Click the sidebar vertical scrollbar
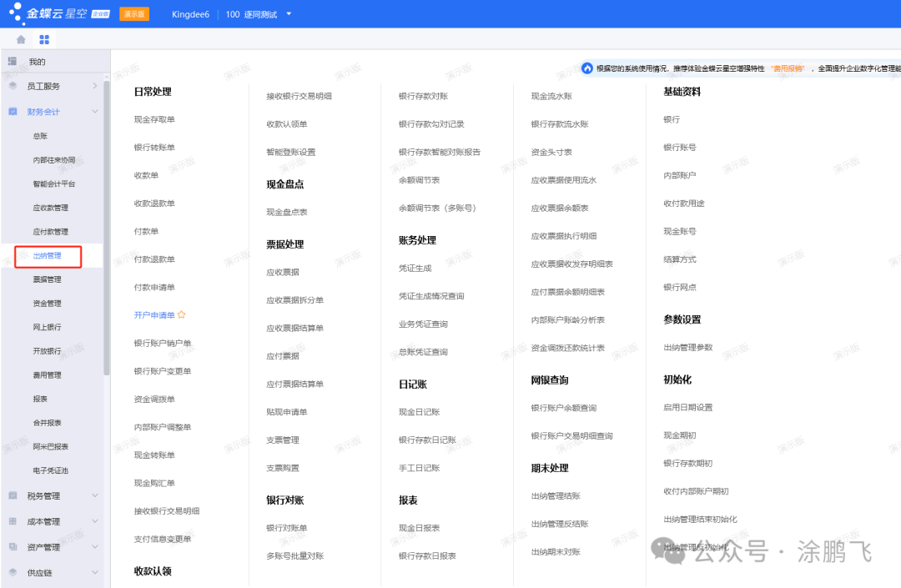Viewport: 901px width, 588px height. pos(106,250)
